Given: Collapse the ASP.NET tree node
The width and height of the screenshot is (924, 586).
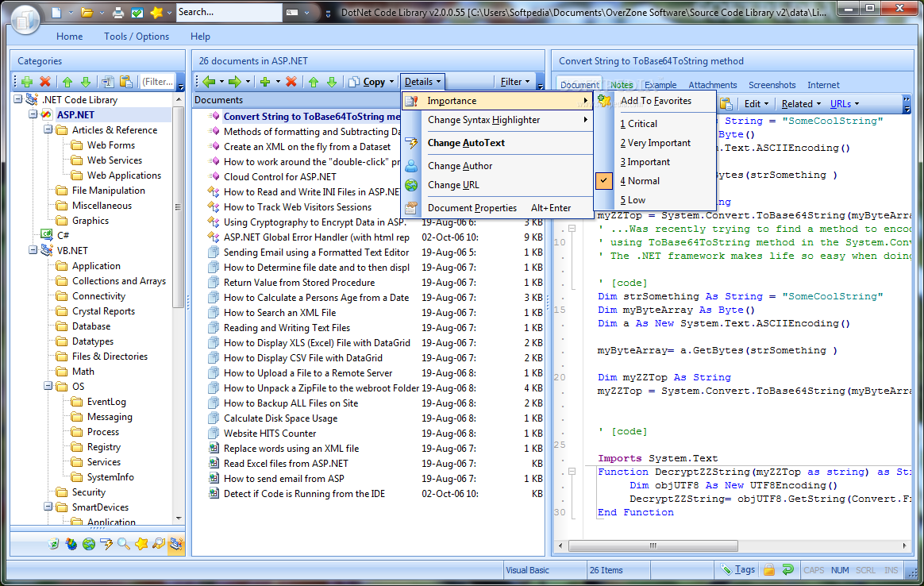Looking at the screenshot, I should pos(33,114).
